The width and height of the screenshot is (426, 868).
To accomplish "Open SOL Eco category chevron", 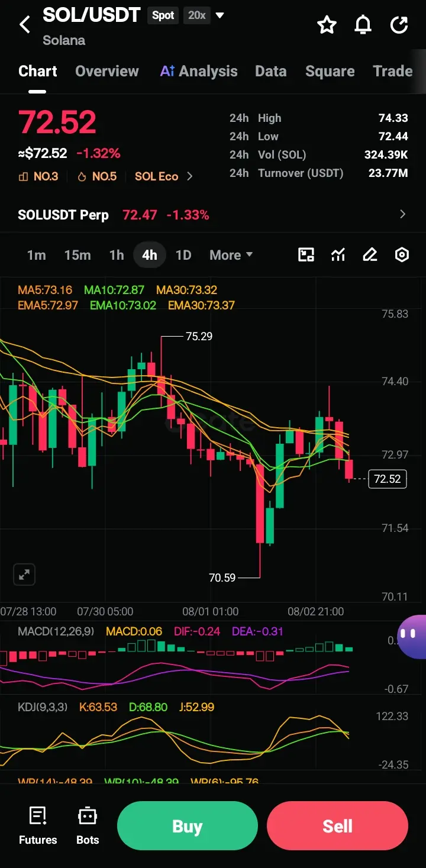I will [x=190, y=176].
